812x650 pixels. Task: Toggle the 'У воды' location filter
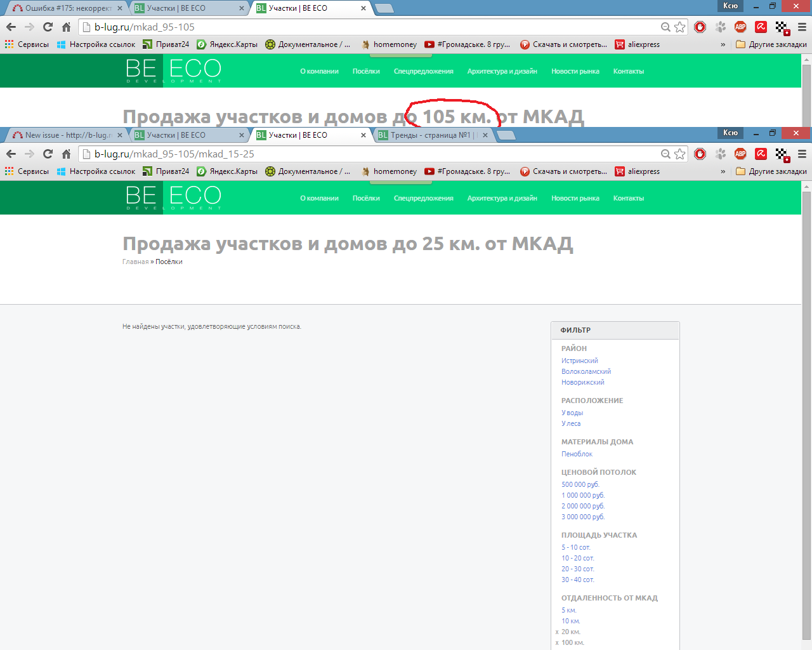coord(572,413)
